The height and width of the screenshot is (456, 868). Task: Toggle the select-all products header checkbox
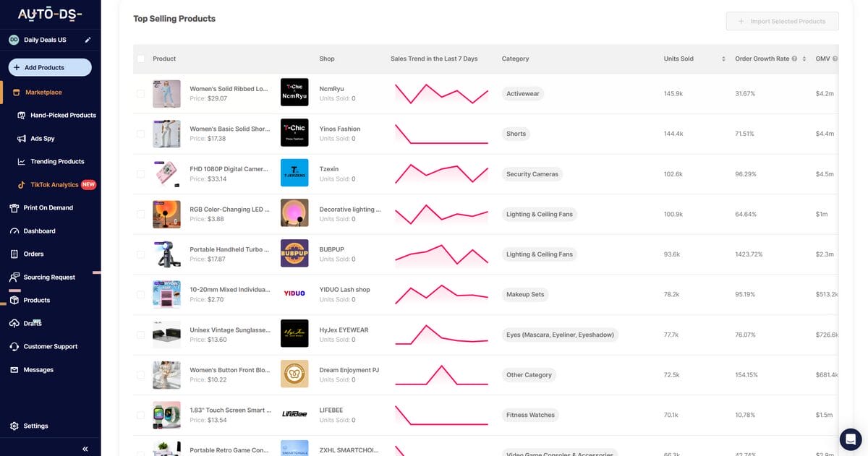click(x=140, y=59)
